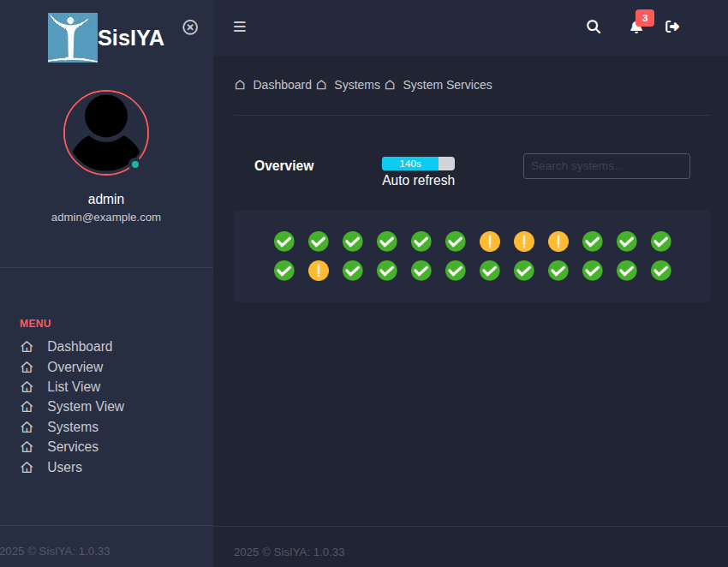The height and width of the screenshot is (567, 728).
Task: Click the 140s auto refresh progress bar
Action: pyautogui.click(x=418, y=164)
